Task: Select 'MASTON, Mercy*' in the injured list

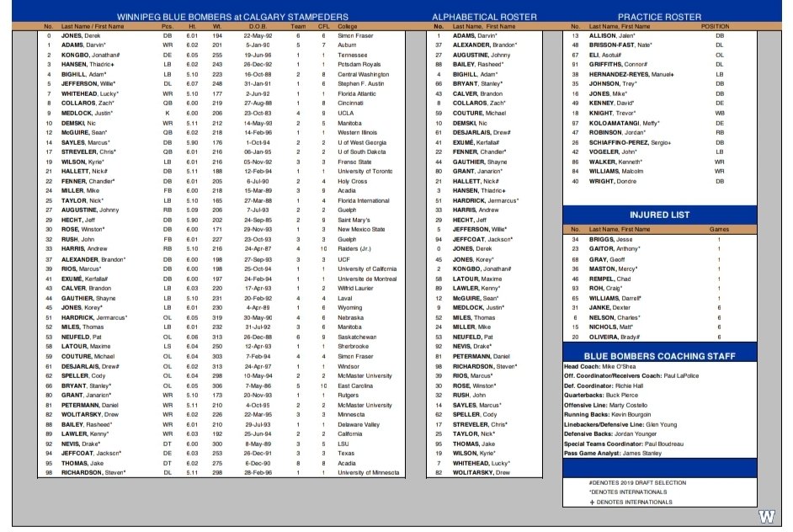Action: [x=613, y=269]
